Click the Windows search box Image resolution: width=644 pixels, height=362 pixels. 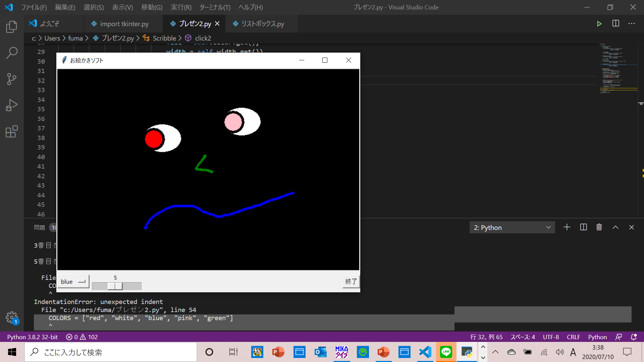(x=111, y=352)
